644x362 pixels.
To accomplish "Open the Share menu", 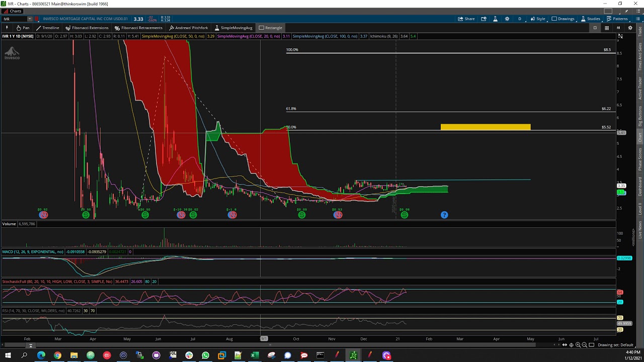I will pyautogui.click(x=466, y=19).
